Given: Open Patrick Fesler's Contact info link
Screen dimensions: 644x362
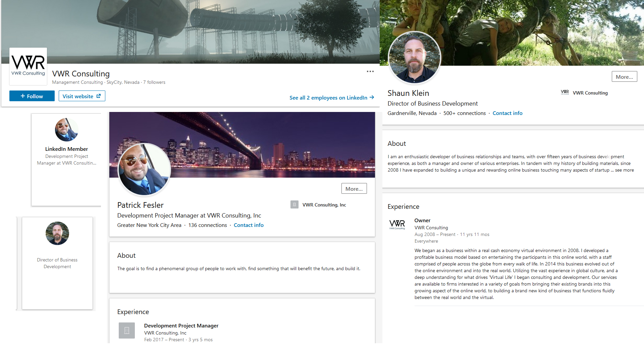Looking at the screenshot, I should [x=249, y=225].
